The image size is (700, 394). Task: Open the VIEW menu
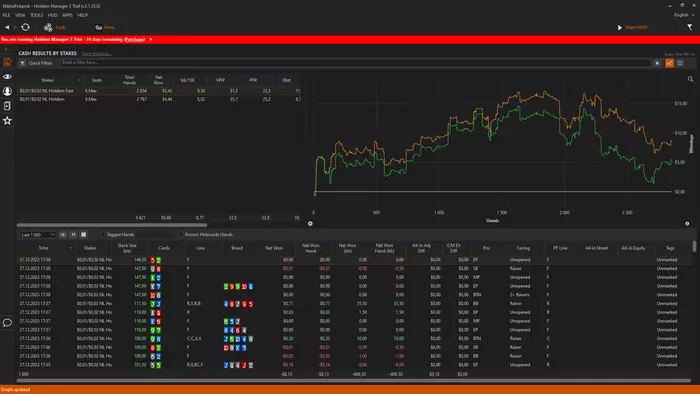tap(20, 15)
